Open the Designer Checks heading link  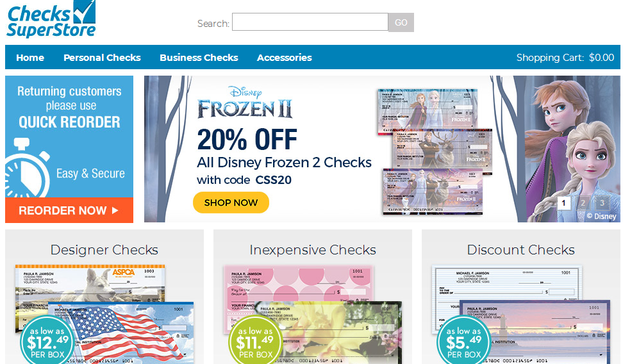[104, 250]
